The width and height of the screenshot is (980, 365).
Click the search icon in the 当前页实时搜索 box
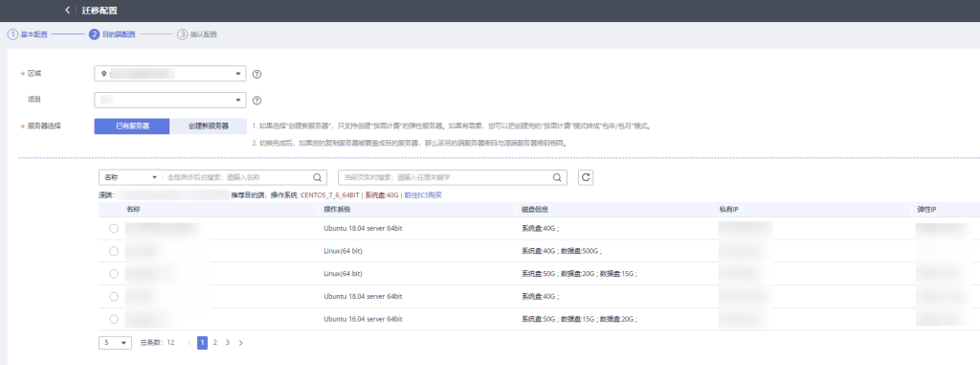(557, 177)
